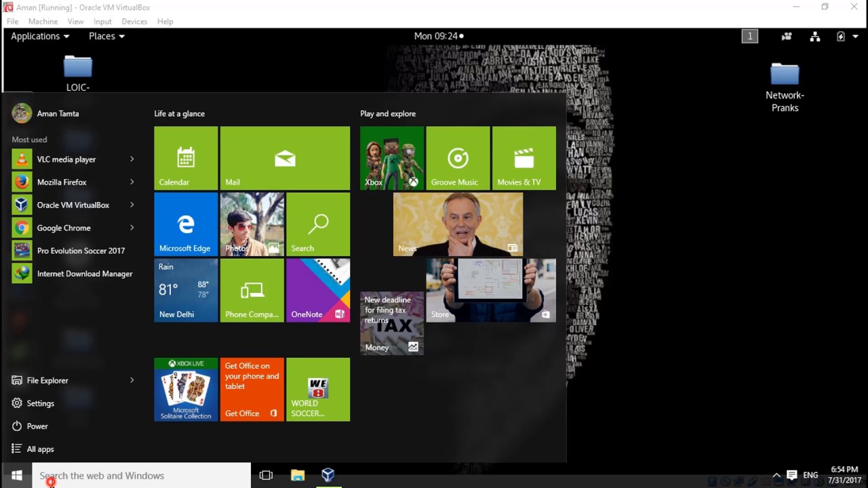Image resolution: width=868 pixels, height=488 pixels.
Task: Click the Mon 09:24 clock in top bar
Action: pos(439,36)
